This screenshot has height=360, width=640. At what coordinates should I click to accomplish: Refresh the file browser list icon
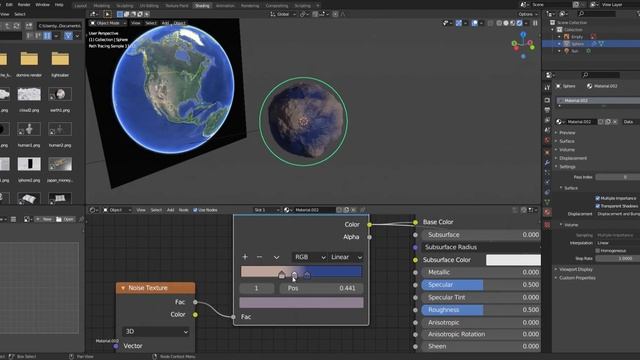[17, 26]
